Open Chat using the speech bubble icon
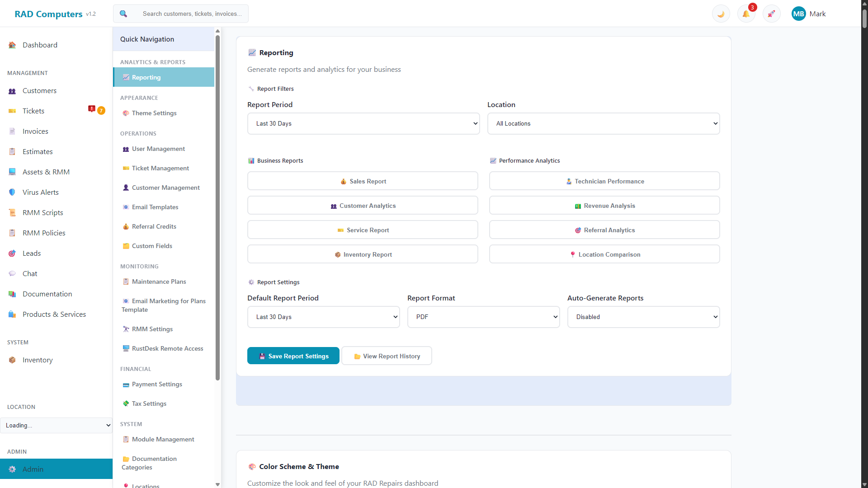The width and height of the screenshot is (868, 488). (x=12, y=273)
